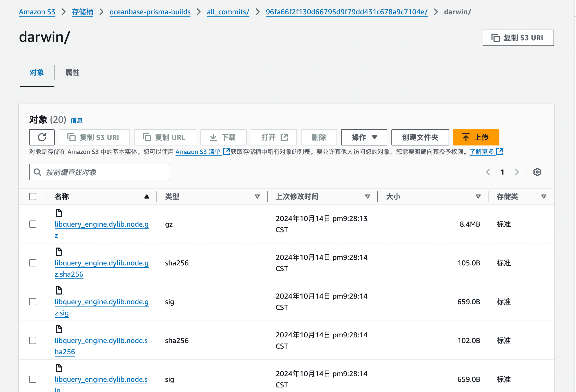Sort by 大小 column arrow
This screenshot has height=392, width=576.
(x=478, y=197)
